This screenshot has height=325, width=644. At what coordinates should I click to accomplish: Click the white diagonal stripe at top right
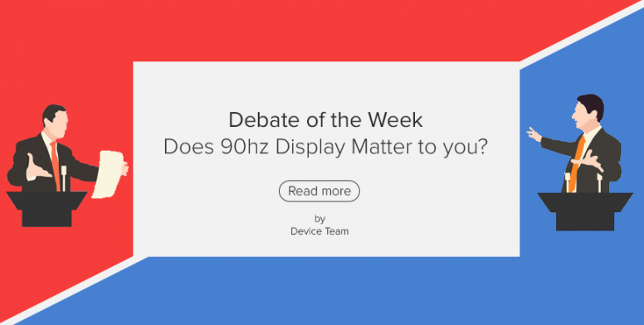pyautogui.click(x=582, y=35)
